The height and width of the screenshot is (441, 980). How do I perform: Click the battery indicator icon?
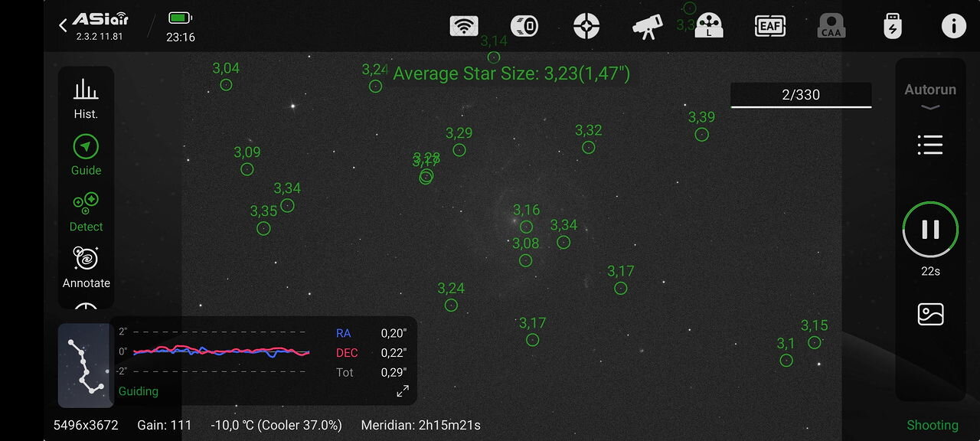point(180,18)
